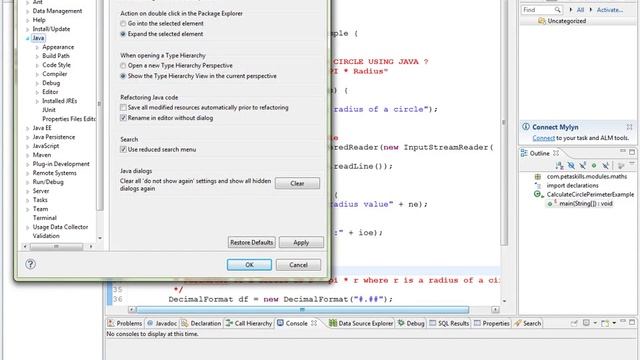Expand the Java EE preferences node
This screenshot has width=640, height=360.
pos(27,128)
